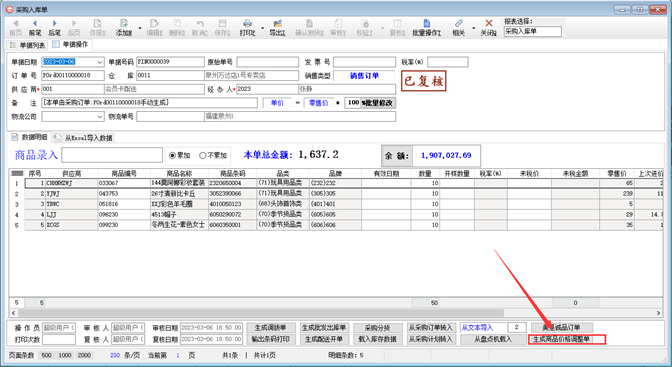Go to first page (前页) toolbar icon
Viewport: 672px width, 367px height.
click(x=15, y=24)
